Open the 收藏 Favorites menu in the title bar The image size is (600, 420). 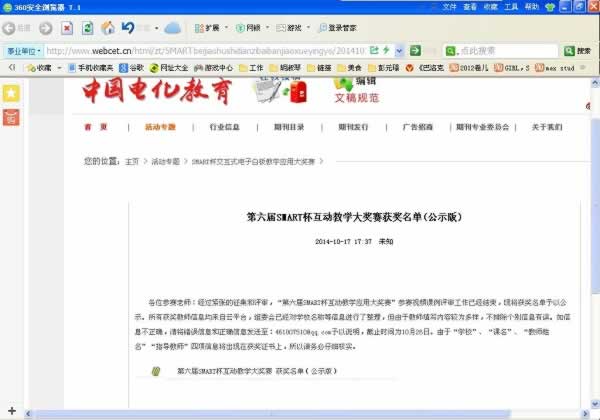[491, 7]
